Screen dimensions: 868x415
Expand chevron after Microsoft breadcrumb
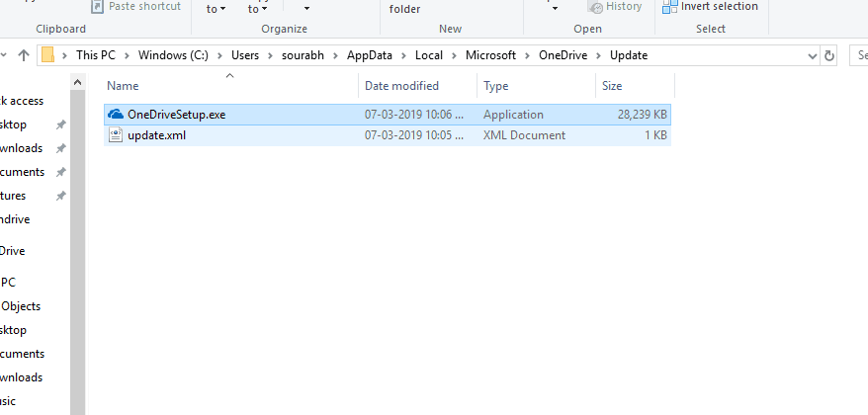click(x=528, y=55)
